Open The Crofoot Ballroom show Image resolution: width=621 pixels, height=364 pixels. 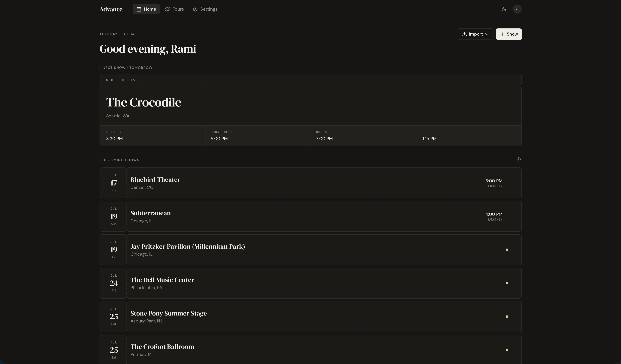pos(310,349)
